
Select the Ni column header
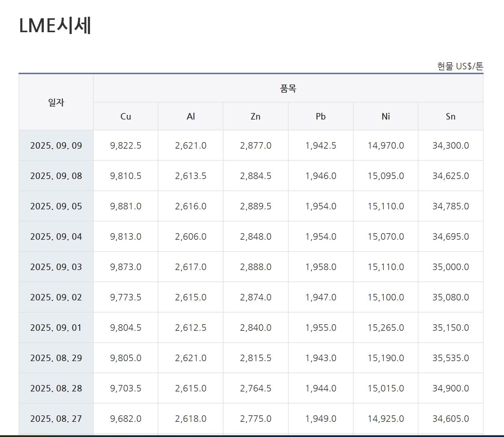(x=386, y=116)
